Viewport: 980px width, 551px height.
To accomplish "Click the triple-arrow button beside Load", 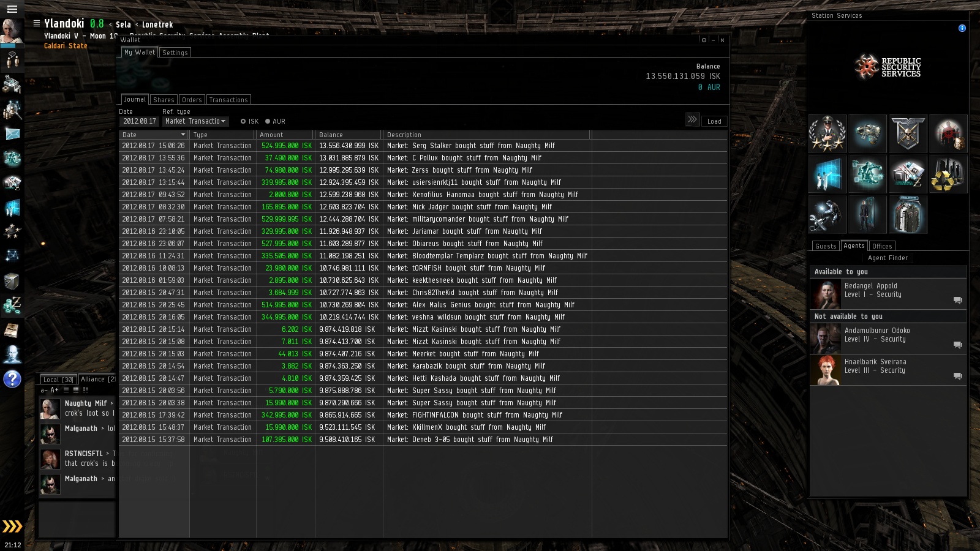I will [x=692, y=119].
